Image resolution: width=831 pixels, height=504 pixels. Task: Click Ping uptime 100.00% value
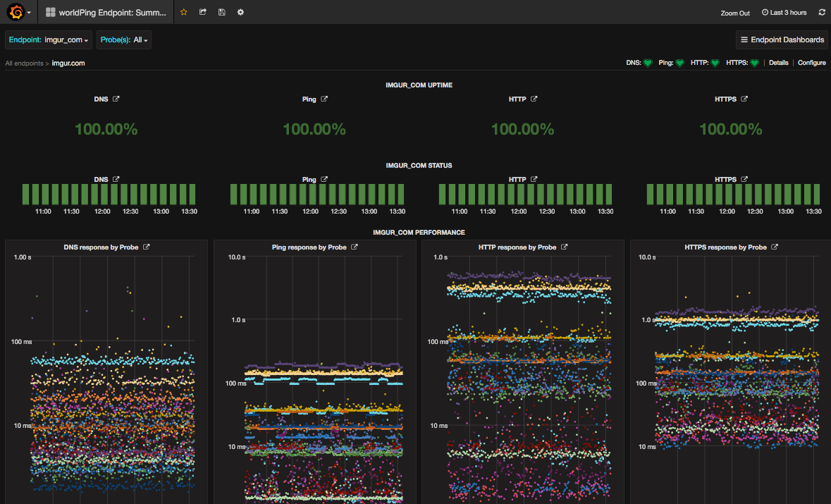[x=314, y=129]
